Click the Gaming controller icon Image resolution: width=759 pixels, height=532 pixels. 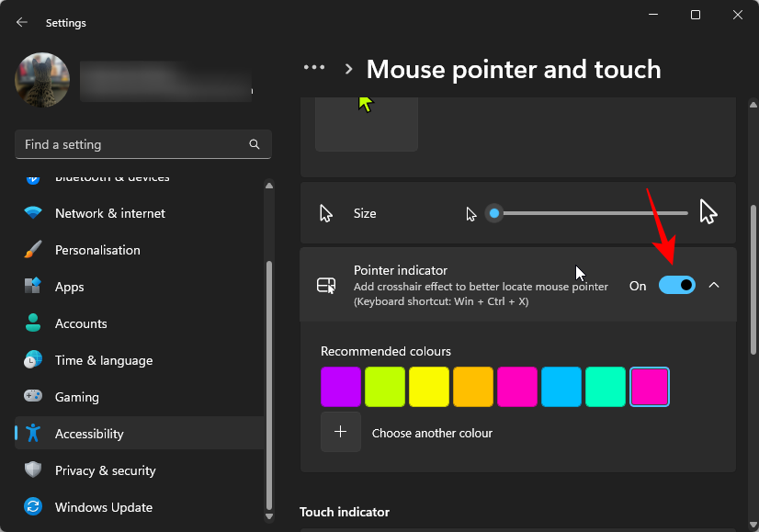coord(33,396)
